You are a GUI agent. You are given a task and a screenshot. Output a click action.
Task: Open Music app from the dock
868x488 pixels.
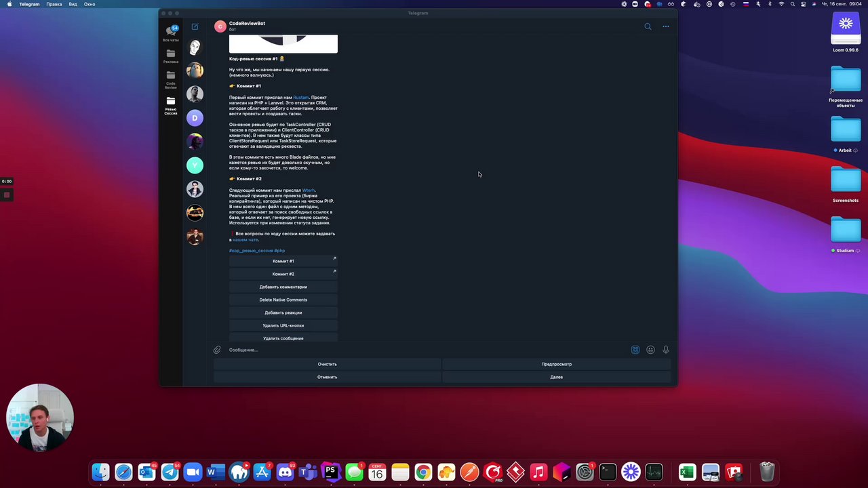coord(538,472)
